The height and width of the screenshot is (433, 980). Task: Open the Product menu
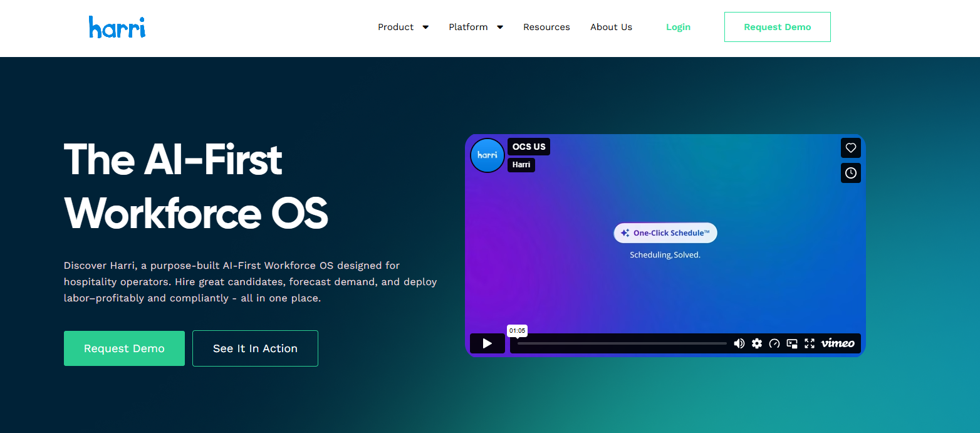395,27
